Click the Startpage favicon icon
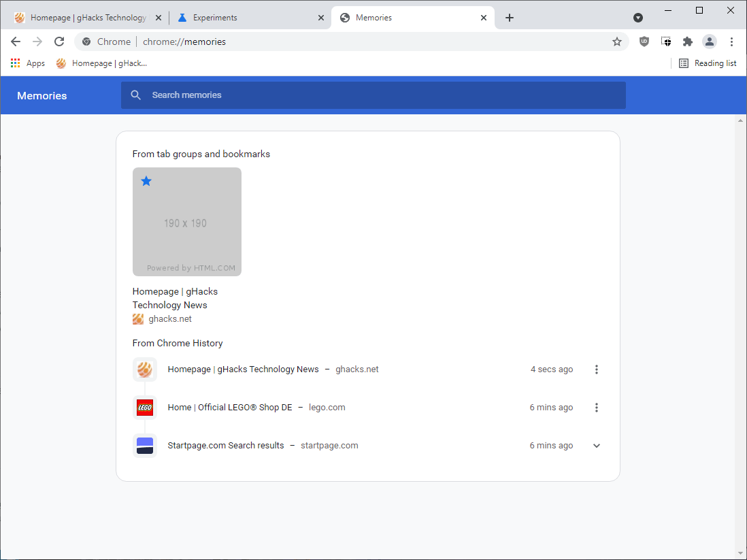The height and width of the screenshot is (560, 747). pyautogui.click(x=145, y=446)
